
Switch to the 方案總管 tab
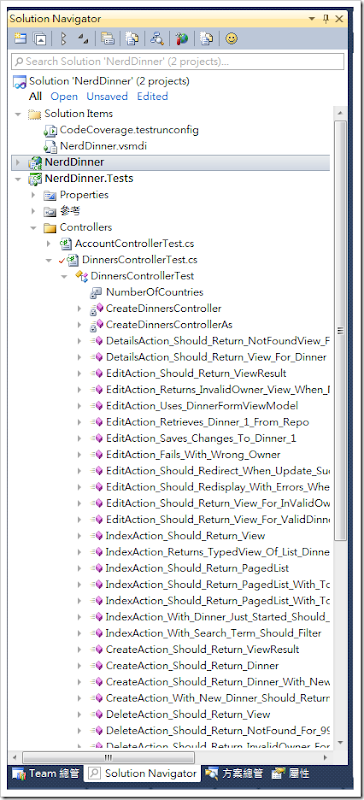(x=233, y=773)
